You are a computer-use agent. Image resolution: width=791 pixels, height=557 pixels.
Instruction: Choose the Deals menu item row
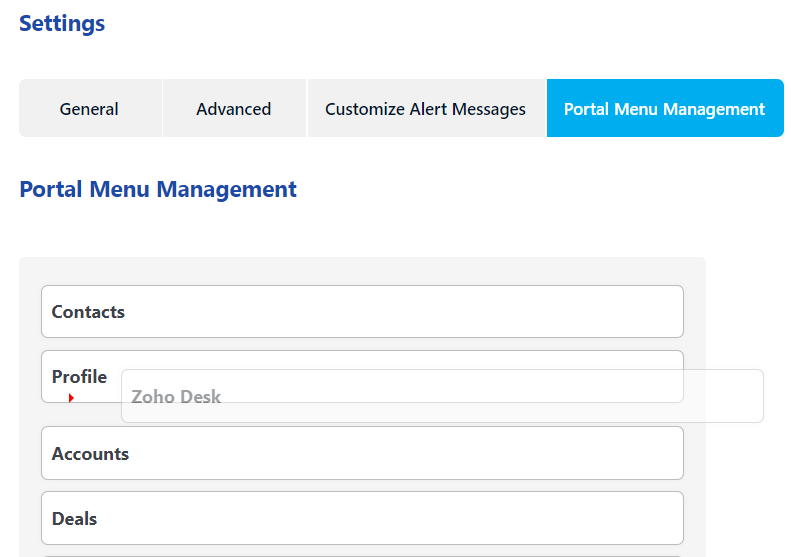pyautogui.click(x=362, y=518)
